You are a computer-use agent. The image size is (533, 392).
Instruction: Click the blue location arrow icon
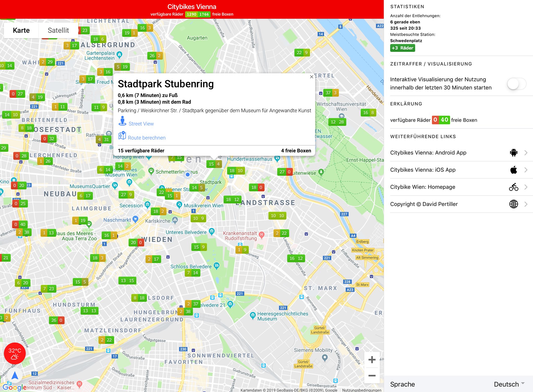click(x=15, y=375)
